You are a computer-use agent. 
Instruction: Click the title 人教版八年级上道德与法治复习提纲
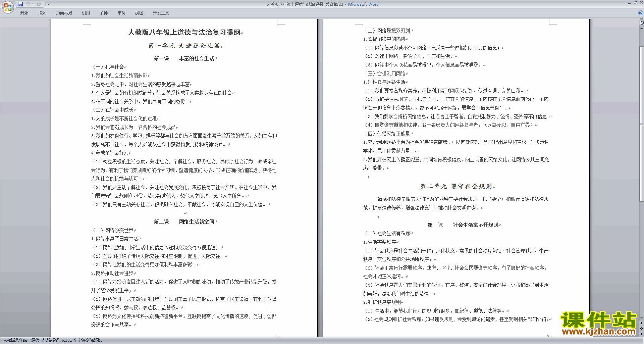[184, 32]
